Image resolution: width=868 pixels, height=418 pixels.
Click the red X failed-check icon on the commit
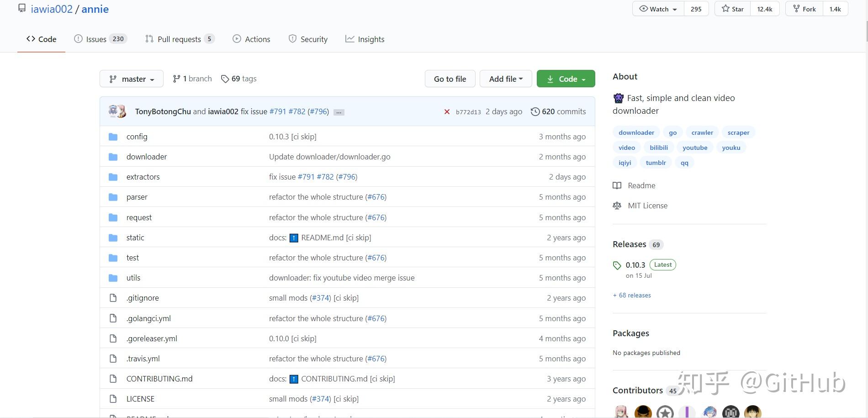446,111
